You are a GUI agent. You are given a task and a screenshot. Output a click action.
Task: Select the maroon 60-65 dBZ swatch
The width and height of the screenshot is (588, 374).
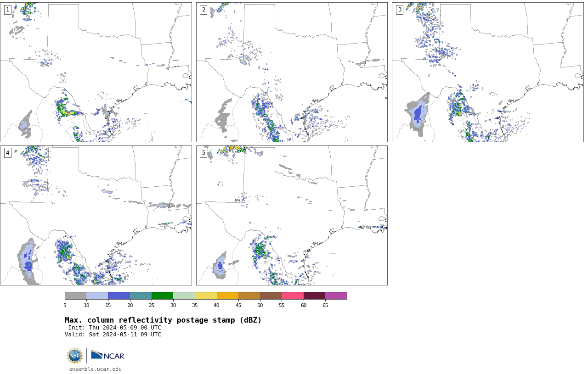click(314, 296)
